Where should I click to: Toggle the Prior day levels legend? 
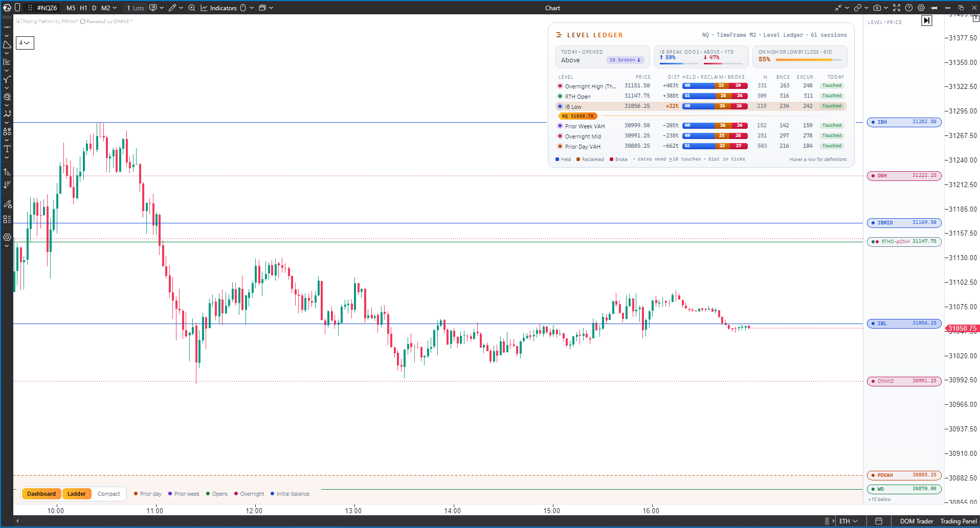tap(148, 494)
